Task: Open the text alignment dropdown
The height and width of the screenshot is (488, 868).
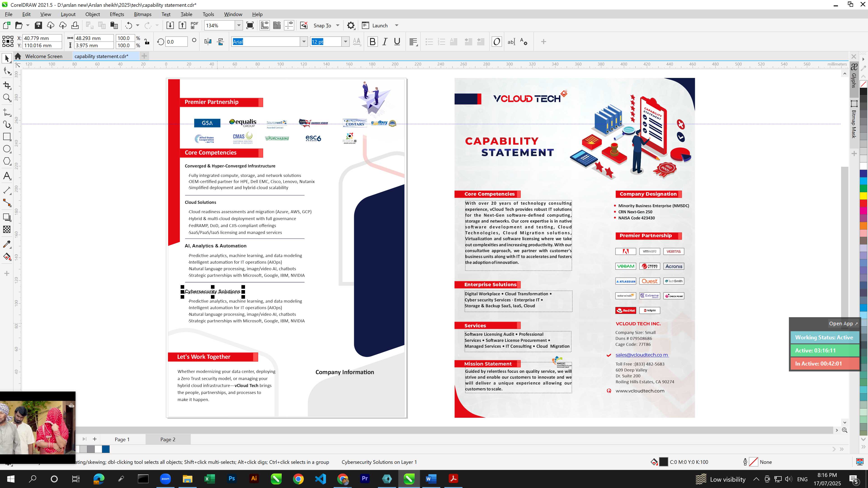Action: [413, 41]
